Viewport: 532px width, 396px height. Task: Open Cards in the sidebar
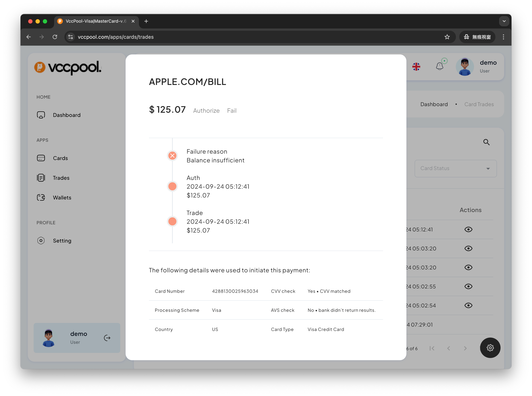coord(60,158)
